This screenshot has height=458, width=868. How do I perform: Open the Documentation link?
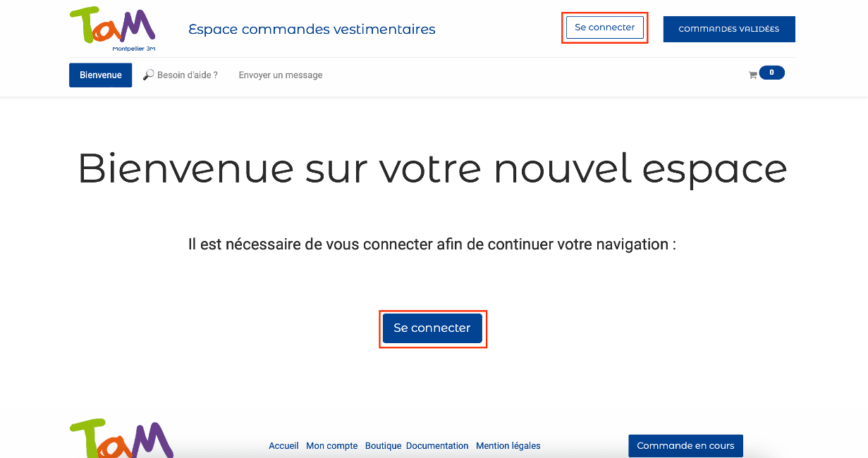[x=437, y=445]
